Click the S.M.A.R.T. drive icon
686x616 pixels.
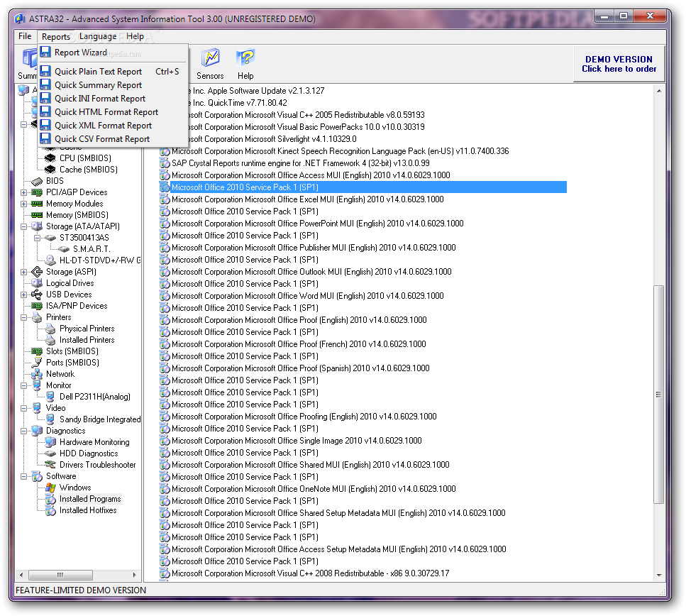[64, 249]
